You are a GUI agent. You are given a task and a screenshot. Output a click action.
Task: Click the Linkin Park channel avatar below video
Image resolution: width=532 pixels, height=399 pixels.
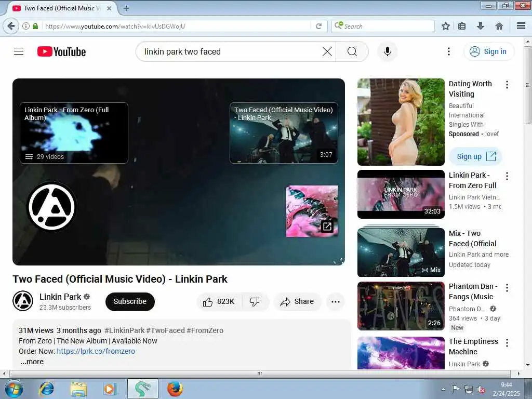click(23, 301)
